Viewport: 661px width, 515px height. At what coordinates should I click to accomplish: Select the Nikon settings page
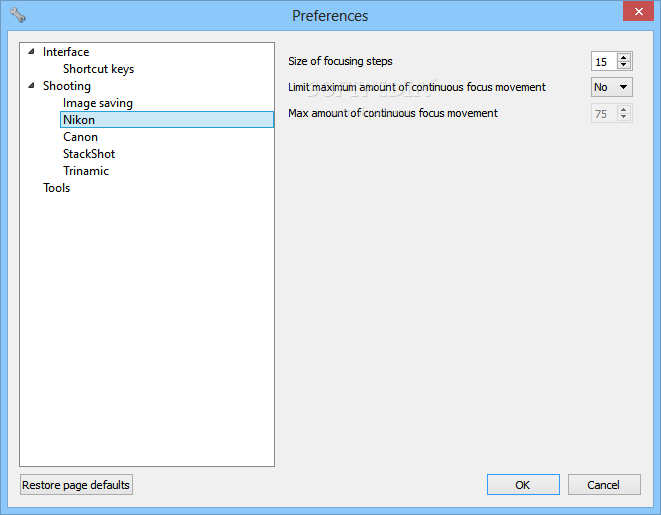tap(167, 120)
